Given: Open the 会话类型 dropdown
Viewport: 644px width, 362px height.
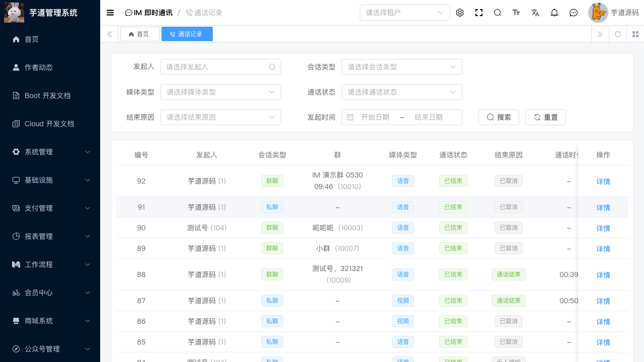Looking at the screenshot, I should 402,67.
